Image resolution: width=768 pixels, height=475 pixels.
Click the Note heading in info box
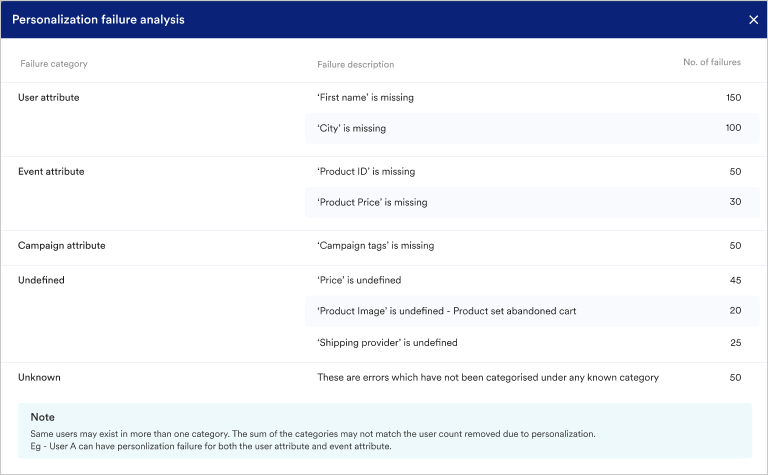[42, 417]
